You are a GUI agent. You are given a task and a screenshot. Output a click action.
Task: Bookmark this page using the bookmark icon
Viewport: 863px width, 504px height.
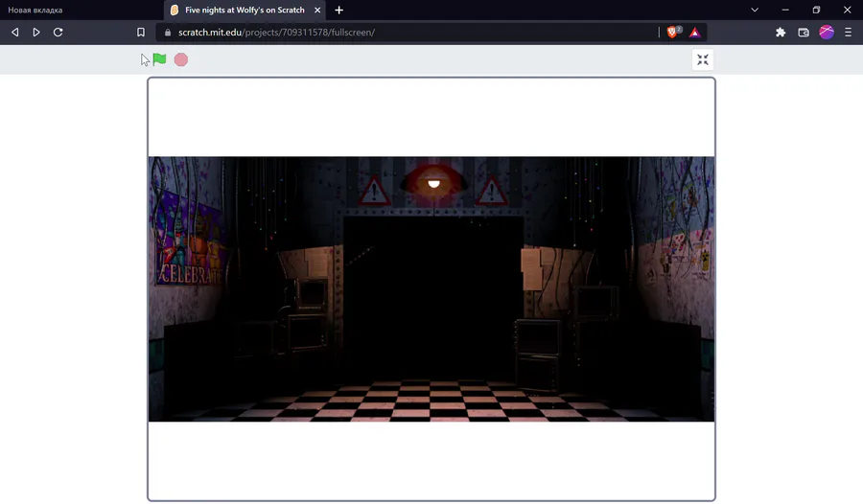141,33
